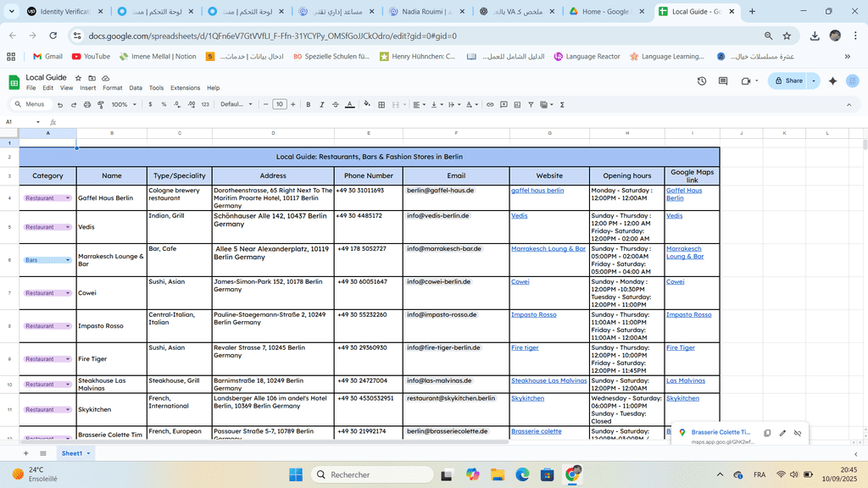Screen dimensions: 868x488
Task: Open version history clock icon
Action: coord(702,80)
